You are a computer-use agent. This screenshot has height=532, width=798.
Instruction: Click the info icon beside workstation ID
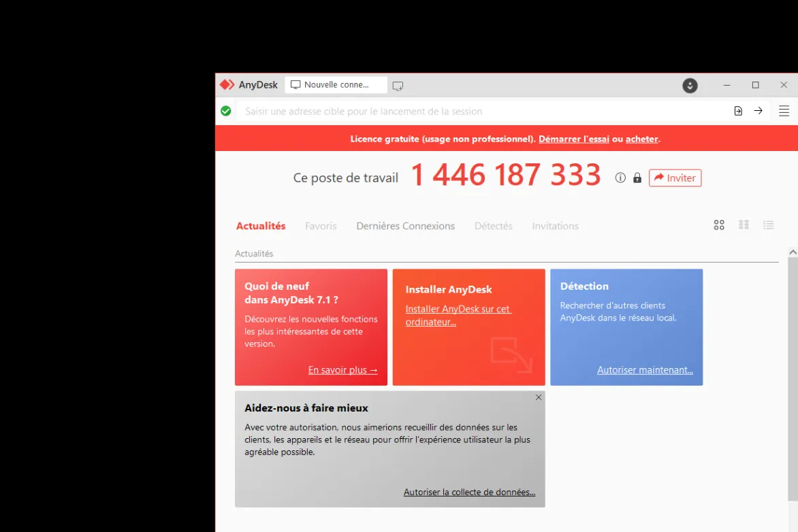[x=620, y=178]
